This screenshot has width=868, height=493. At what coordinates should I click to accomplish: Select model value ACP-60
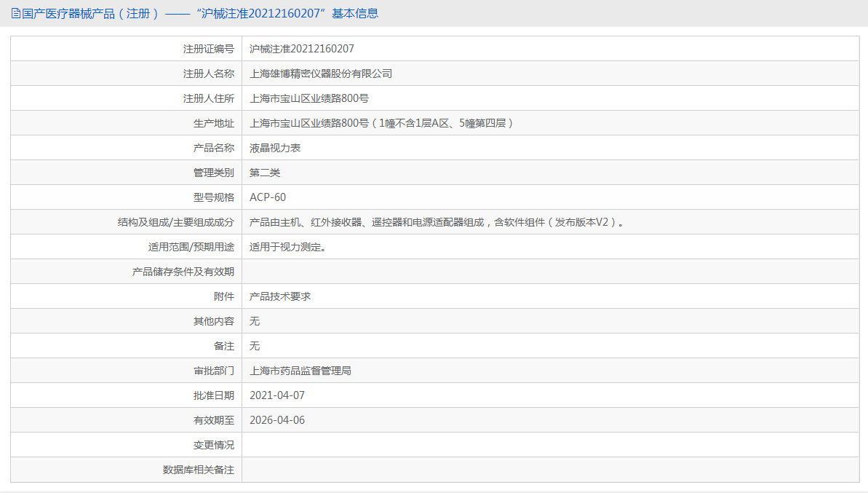point(268,197)
